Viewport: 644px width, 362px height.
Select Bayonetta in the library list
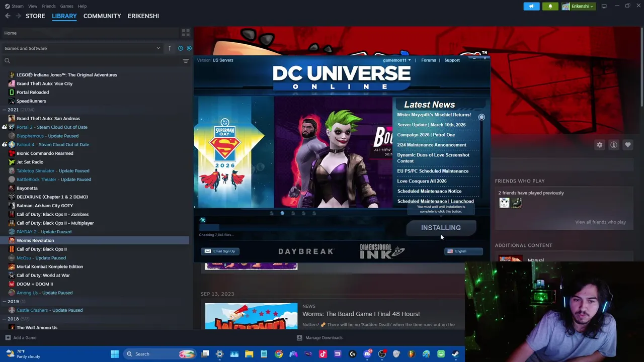click(27, 188)
